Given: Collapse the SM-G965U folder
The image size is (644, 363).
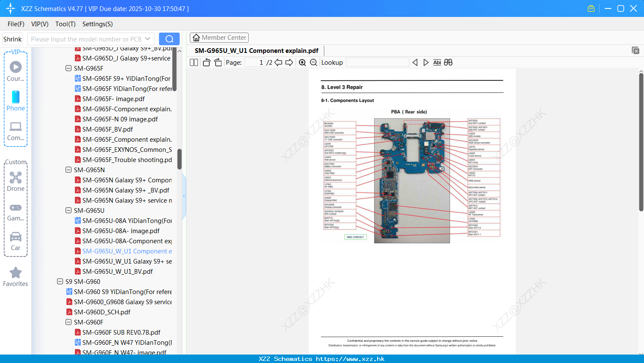Looking at the screenshot, I should pyautogui.click(x=69, y=210).
